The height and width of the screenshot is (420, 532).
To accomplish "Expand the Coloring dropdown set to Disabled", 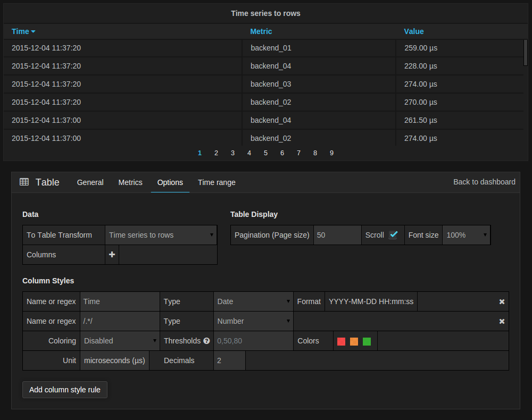I will [120, 341].
